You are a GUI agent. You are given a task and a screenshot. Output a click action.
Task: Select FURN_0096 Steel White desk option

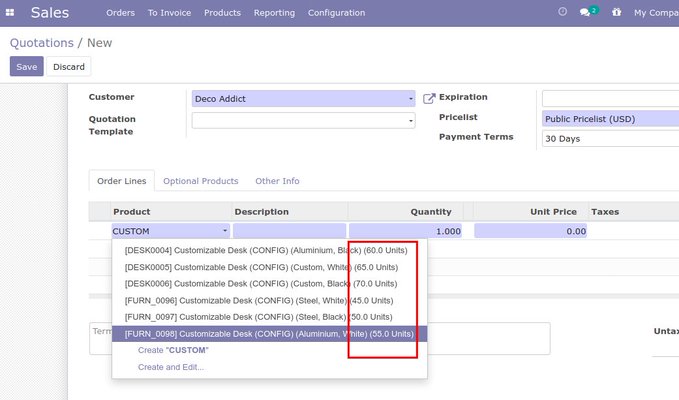tap(269, 300)
